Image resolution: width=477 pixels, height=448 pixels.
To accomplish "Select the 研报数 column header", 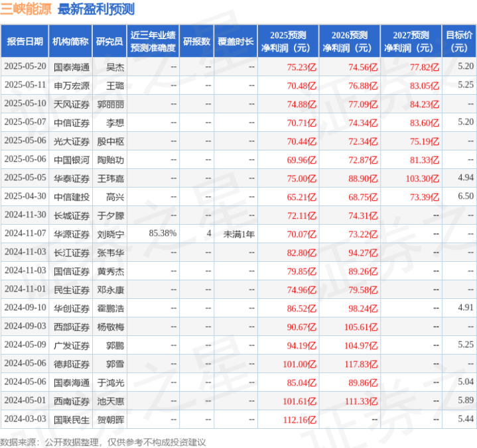I will tap(196, 41).
